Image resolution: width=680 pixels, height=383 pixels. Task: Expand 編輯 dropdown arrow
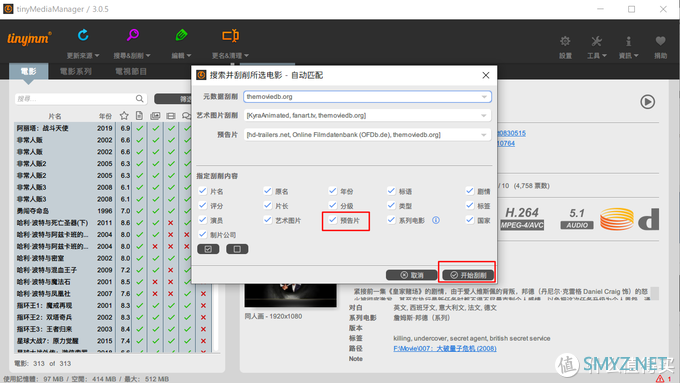(x=189, y=56)
